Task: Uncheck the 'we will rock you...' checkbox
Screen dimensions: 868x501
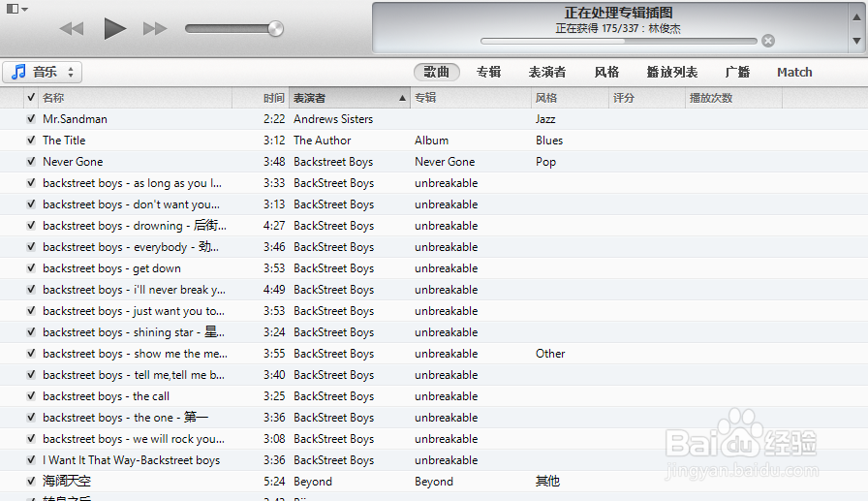Action: (31, 438)
